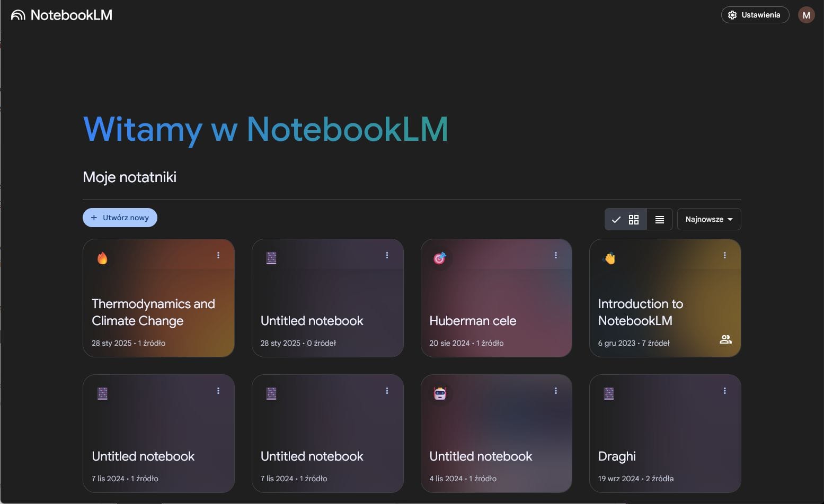Click robot emoji on 4 lis 2024 notebook
This screenshot has width=824, height=504.
[440, 393]
